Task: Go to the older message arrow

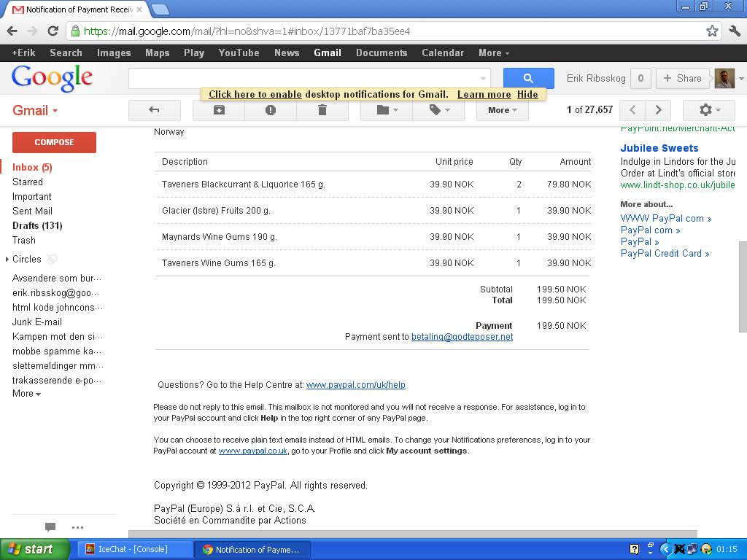Action: tap(658, 110)
